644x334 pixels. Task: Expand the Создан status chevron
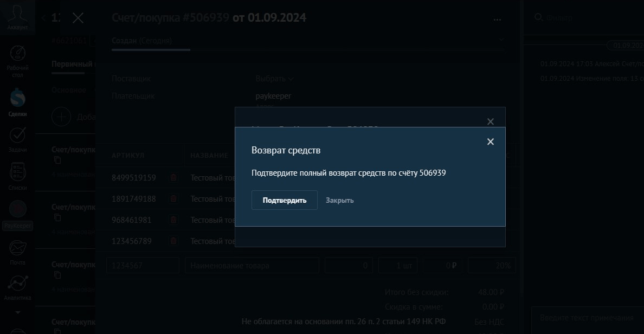pos(501,40)
